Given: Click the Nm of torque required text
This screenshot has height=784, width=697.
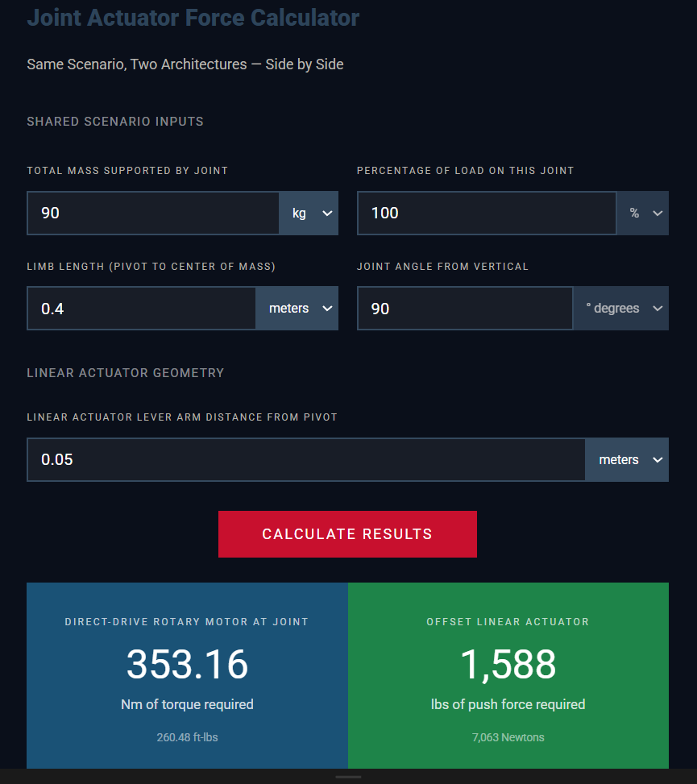Looking at the screenshot, I should (188, 704).
